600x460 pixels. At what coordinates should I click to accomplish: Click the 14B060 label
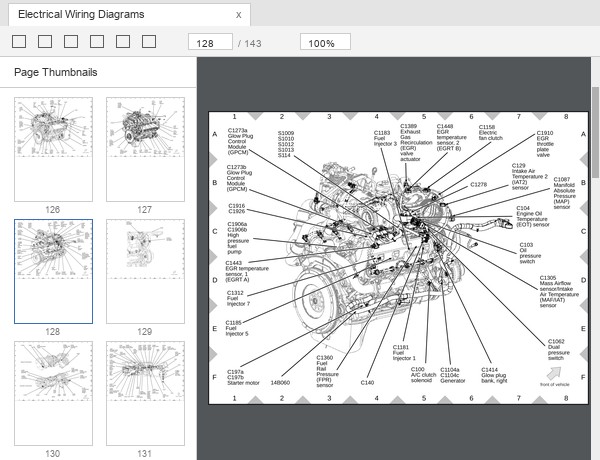[280, 382]
